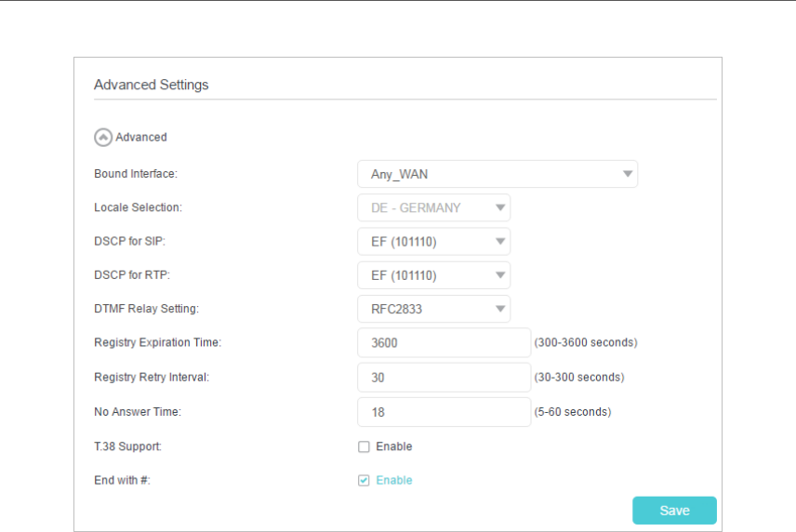Click the Save button
Image resolution: width=796 pixels, height=532 pixels.
point(674,511)
